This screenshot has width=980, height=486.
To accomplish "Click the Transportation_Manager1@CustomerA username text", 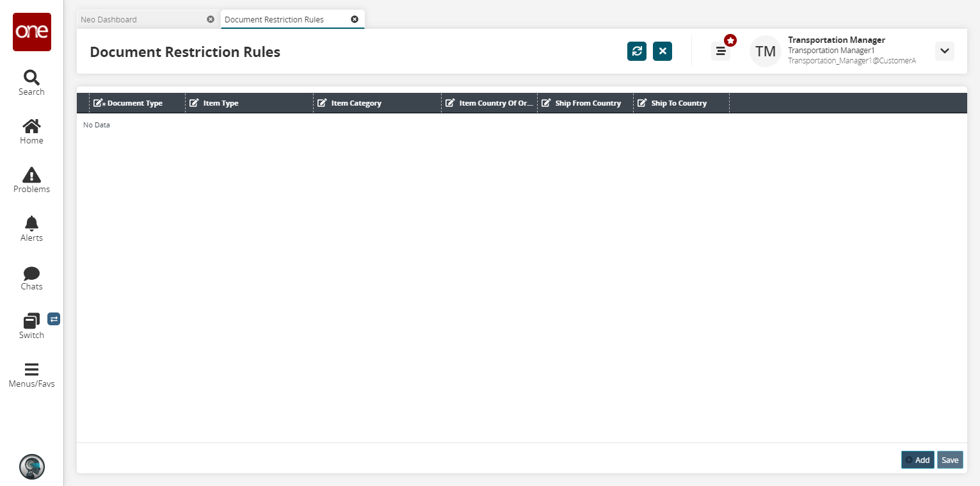I will coord(852,61).
